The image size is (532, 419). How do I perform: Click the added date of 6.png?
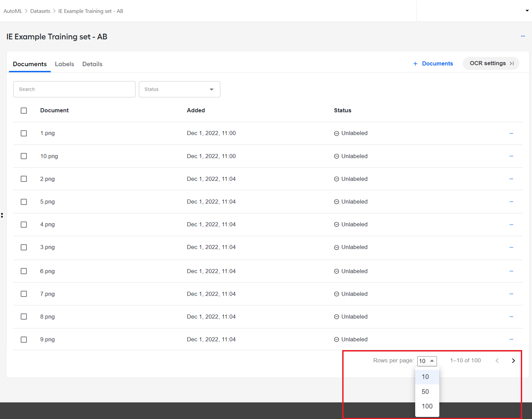coord(211,271)
